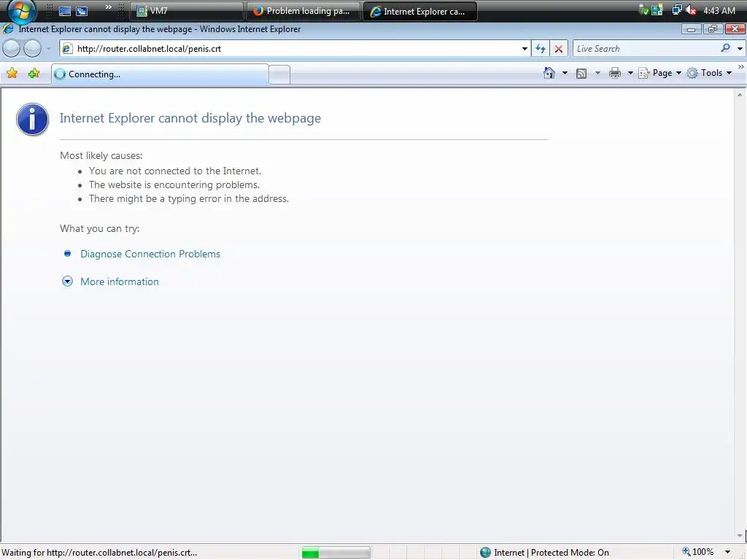Open the Favorites Center star

12,74
